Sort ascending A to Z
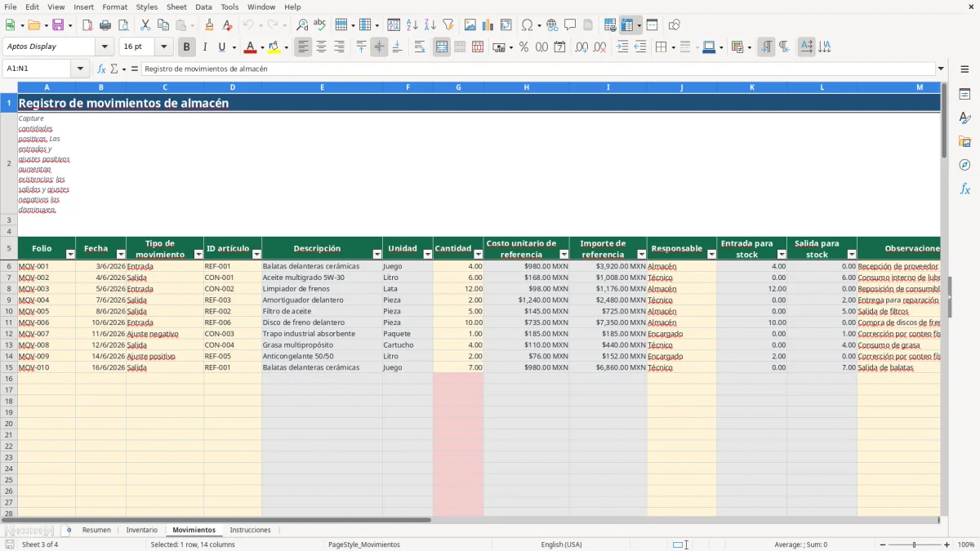 412,25
